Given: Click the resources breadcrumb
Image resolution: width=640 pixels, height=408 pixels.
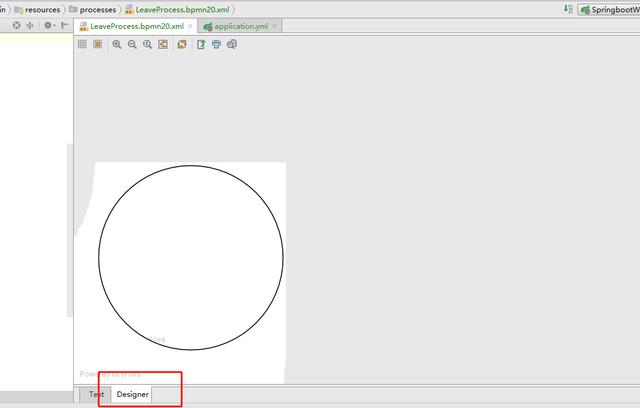Looking at the screenshot, I should [x=38, y=9].
